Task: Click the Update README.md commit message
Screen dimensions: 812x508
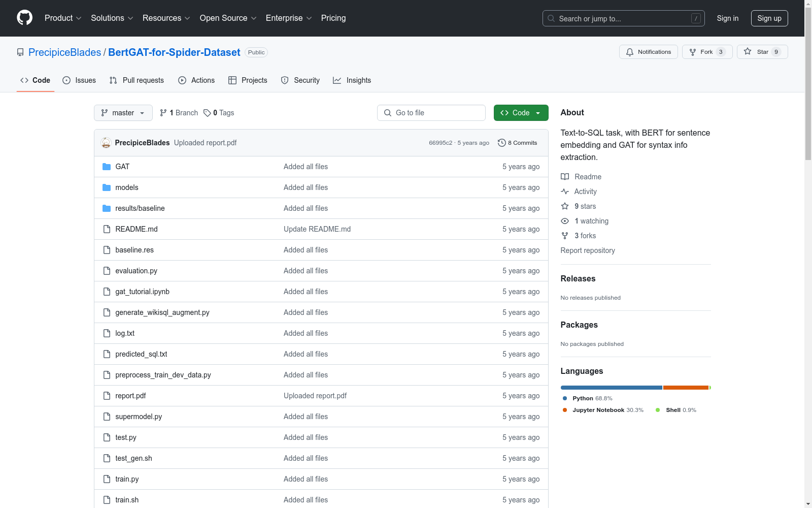Action: 317,229
